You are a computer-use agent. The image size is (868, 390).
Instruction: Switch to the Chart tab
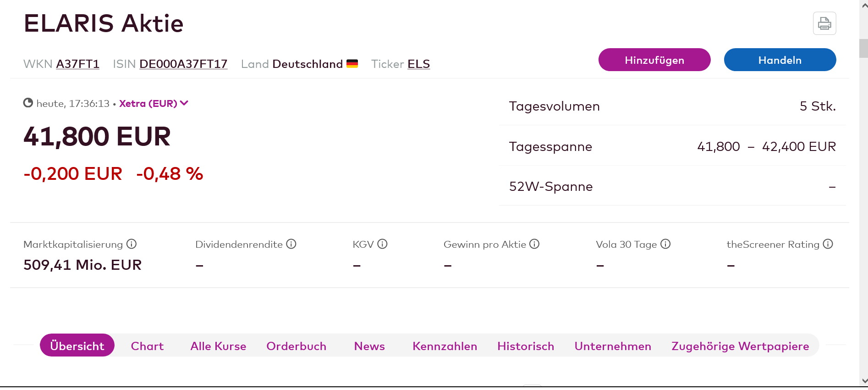coord(147,346)
